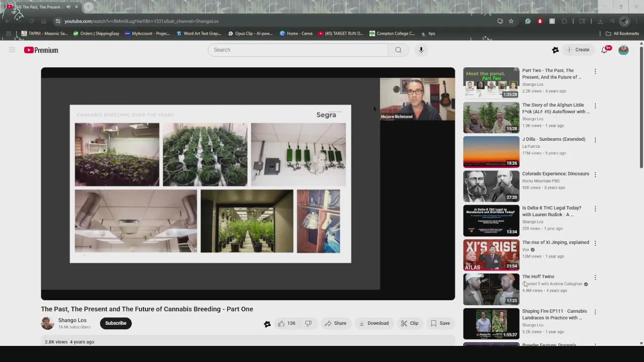Open options for Delta-8 THC video
Viewport: 644px width, 362px height.
point(595,209)
